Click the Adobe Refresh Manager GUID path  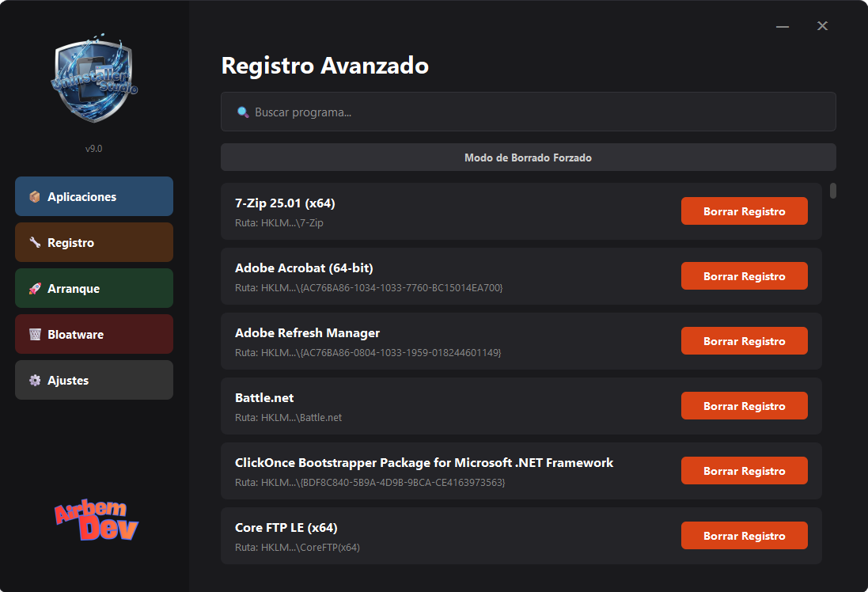pyautogui.click(x=368, y=353)
